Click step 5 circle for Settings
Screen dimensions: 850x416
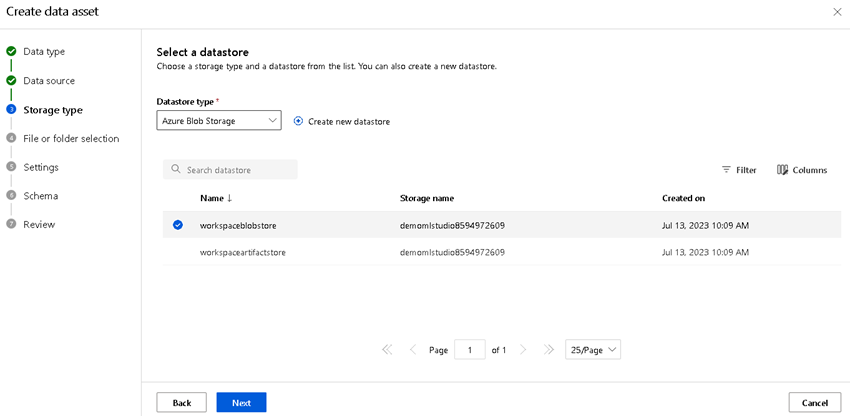pos(11,167)
